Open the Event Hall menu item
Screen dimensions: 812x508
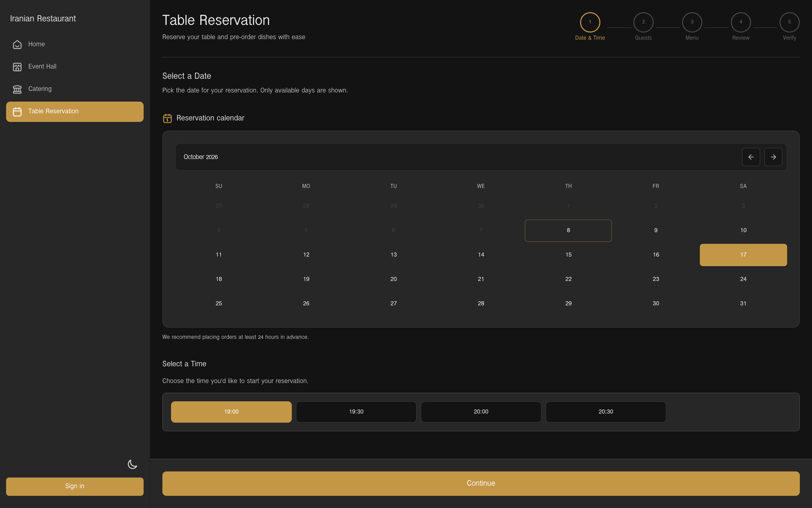click(x=75, y=67)
